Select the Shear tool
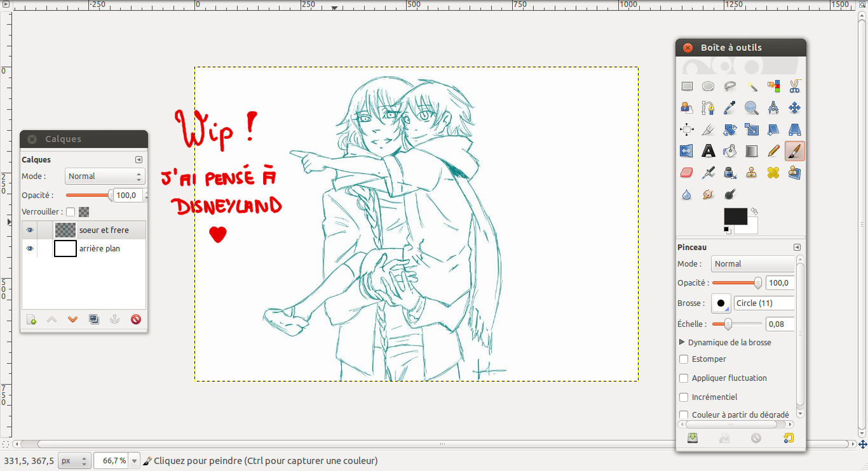Viewport: 868px width, 471px height. [773, 129]
